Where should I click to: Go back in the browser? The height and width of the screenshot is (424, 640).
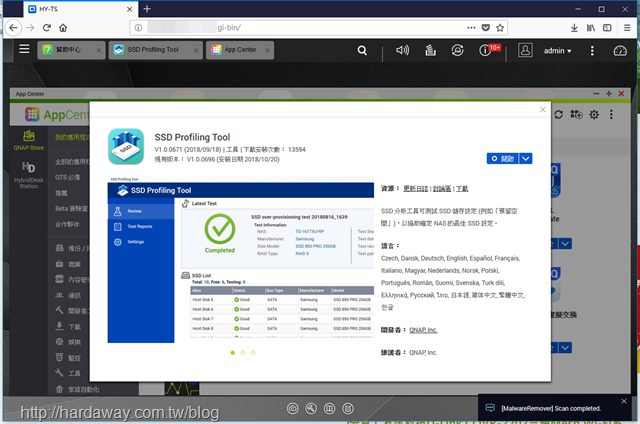point(13,28)
